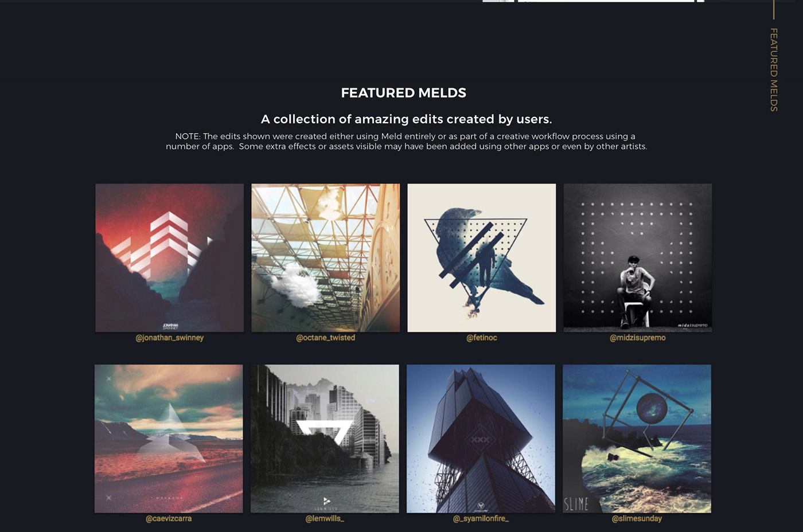This screenshot has width=803, height=532.
Task: Open the @midzisupremo black and white image
Action: pos(638,258)
